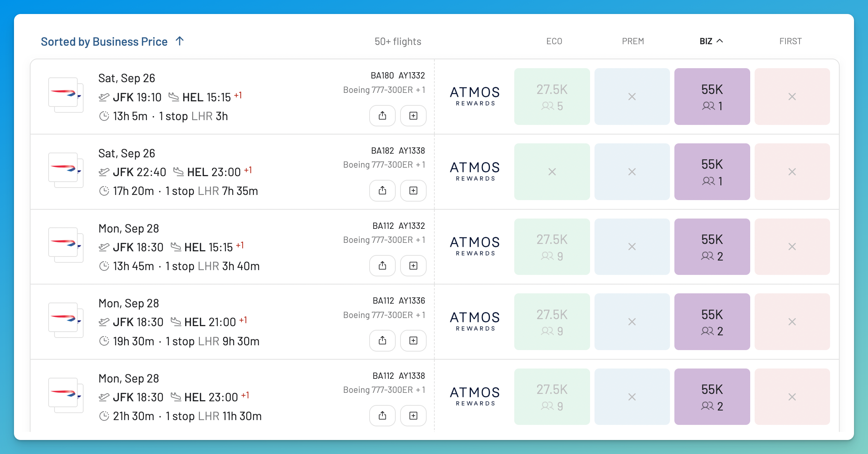The image size is (868, 454).
Task: Select 55K business fare on BA112 AY1336 flight
Action: pyautogui.click(x=712, y=322)
